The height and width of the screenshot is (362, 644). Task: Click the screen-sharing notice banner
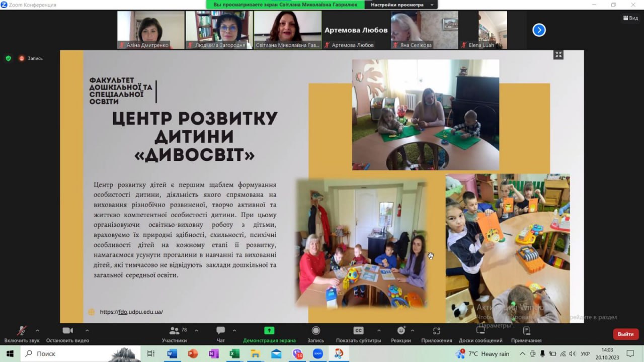(286, 5)
